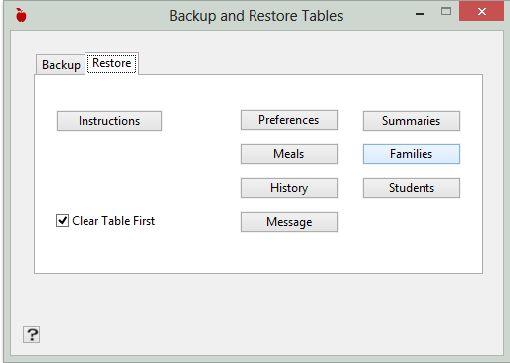Click the red apple application icon
This screenshot has width=510, height=363.
pos(21,15)
